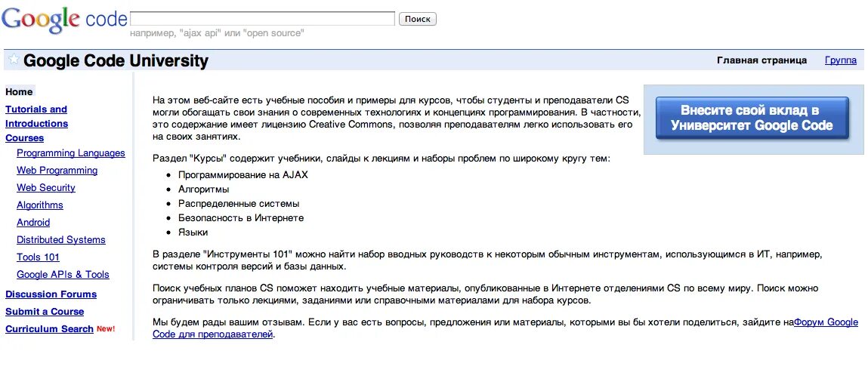The height and width of the screenshot is (385, 868).
Task: Open the Curriculum Search link
Action: coord(49,328)
